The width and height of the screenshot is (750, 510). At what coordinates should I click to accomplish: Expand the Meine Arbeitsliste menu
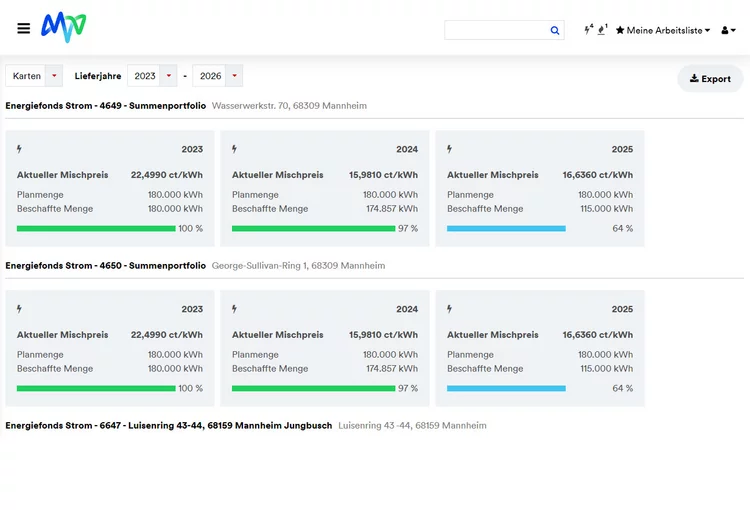click(x=663, y=30)
